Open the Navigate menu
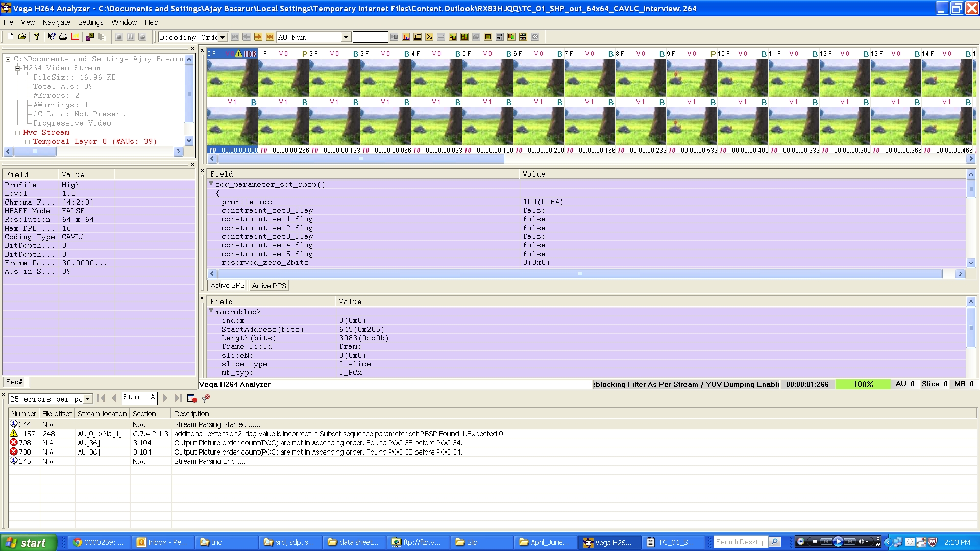 pyautogui.click(x=56, y=22)
